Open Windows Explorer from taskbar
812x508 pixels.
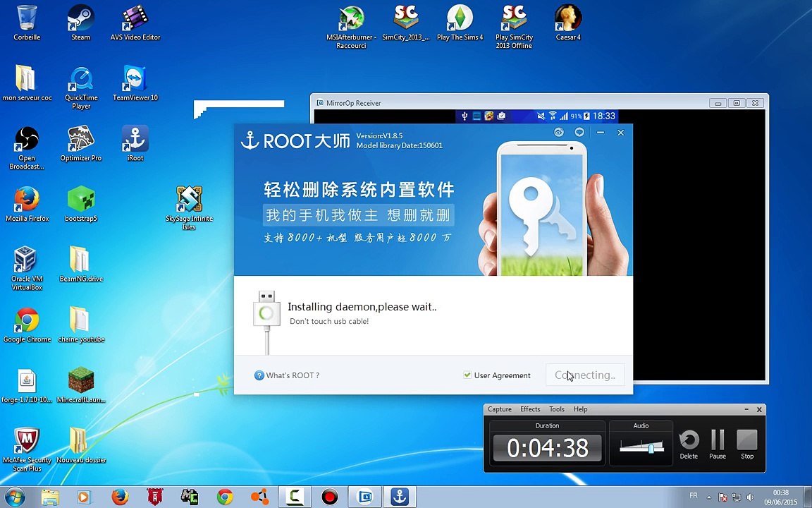tap(50, 497)
